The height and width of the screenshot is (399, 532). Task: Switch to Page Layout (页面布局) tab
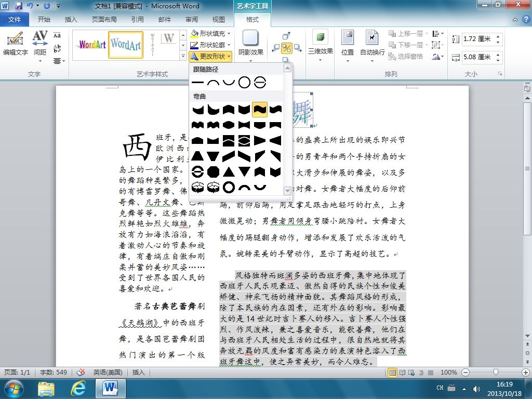(x=104, y=20)
